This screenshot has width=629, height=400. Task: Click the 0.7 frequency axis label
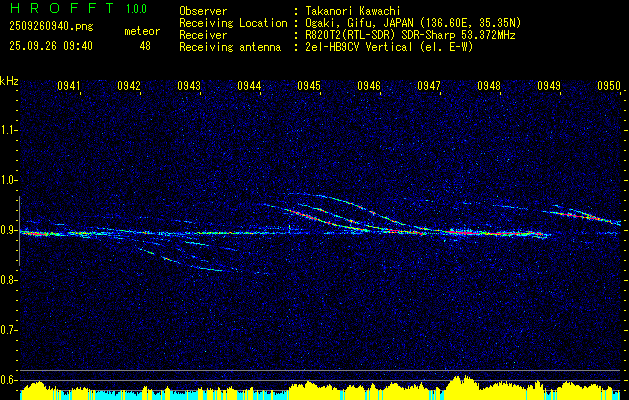(x=8, y=330)
